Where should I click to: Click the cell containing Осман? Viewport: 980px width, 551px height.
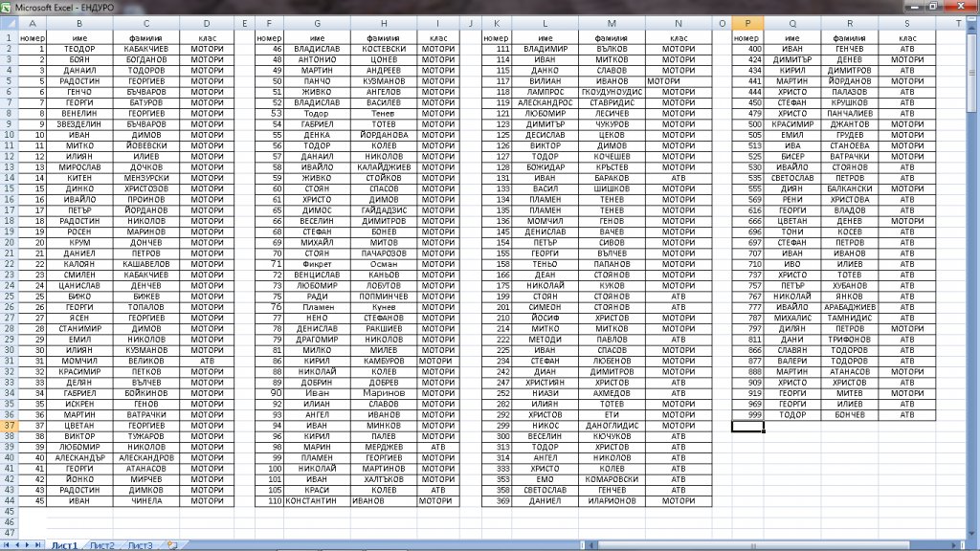click(384, 264)
